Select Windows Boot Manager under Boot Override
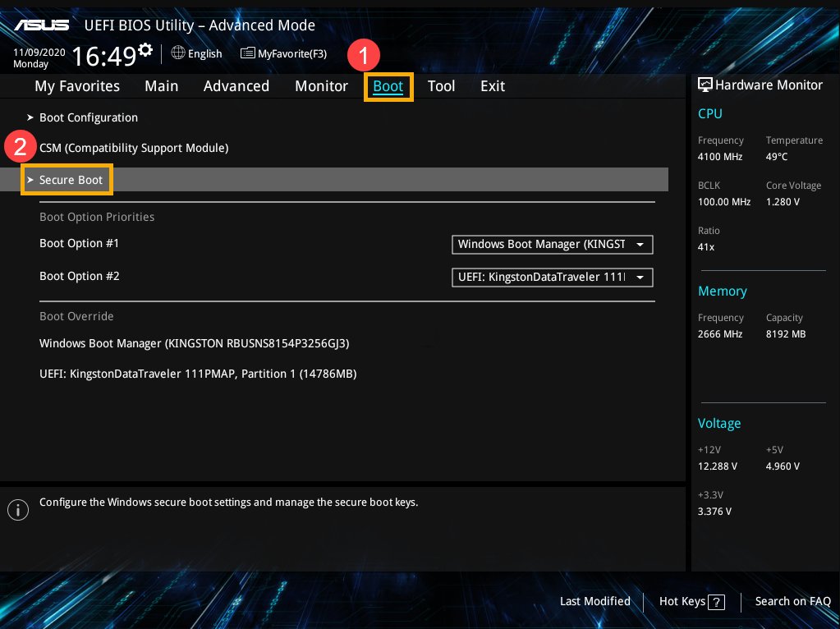 (x=194, y=343)
